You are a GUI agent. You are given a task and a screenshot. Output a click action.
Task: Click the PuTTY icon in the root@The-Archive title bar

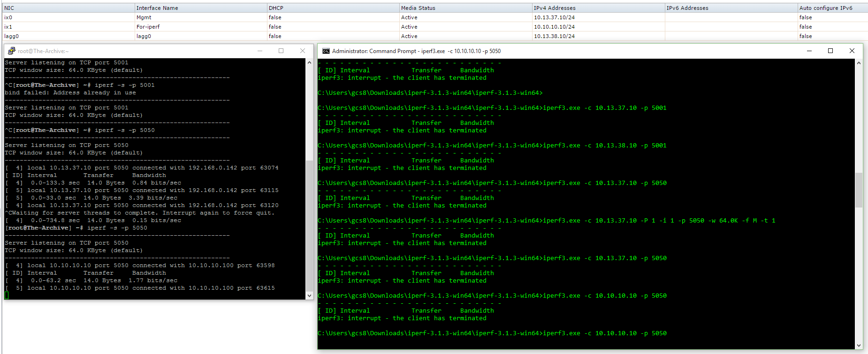tap(12, 51)
